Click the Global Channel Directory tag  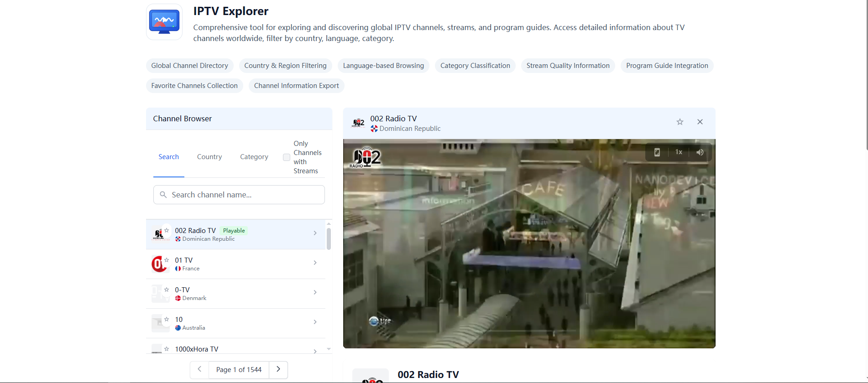pyautogui.click(x=190, y=66)
